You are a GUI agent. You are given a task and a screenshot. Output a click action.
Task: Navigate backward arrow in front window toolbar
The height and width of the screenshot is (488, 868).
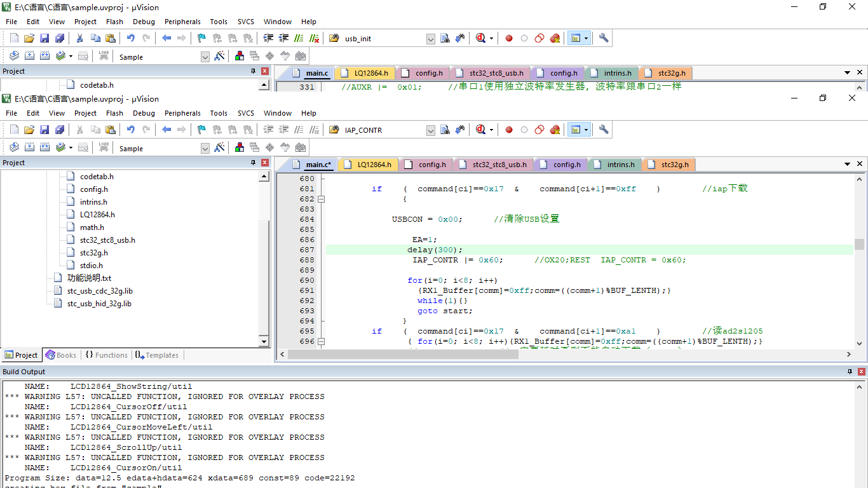[166, 130]
